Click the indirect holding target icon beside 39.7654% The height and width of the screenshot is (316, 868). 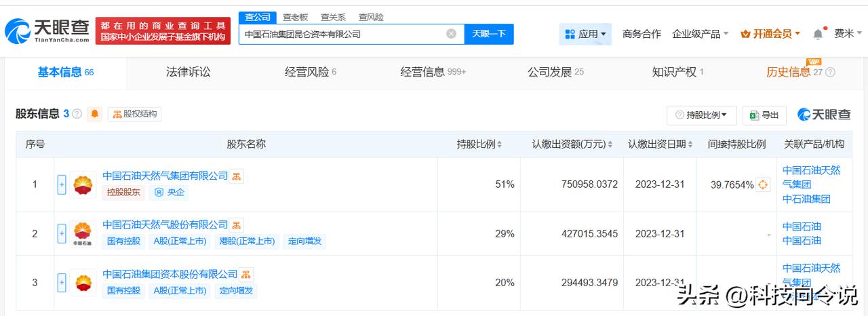pos(763,184)
